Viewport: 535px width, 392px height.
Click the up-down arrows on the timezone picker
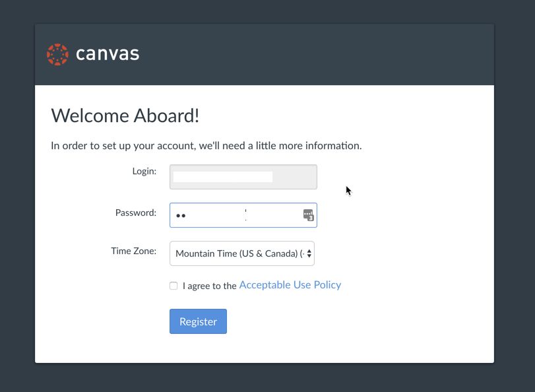(310, 253)
